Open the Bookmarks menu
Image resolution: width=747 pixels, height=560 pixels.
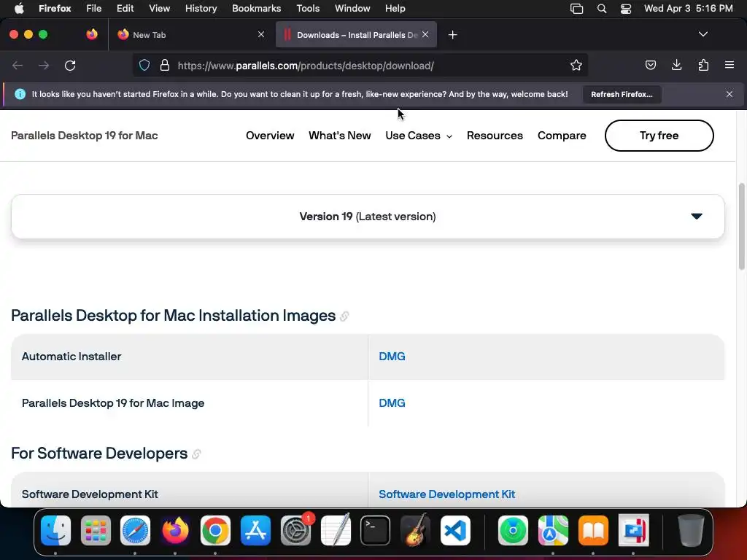pos(256,9)
